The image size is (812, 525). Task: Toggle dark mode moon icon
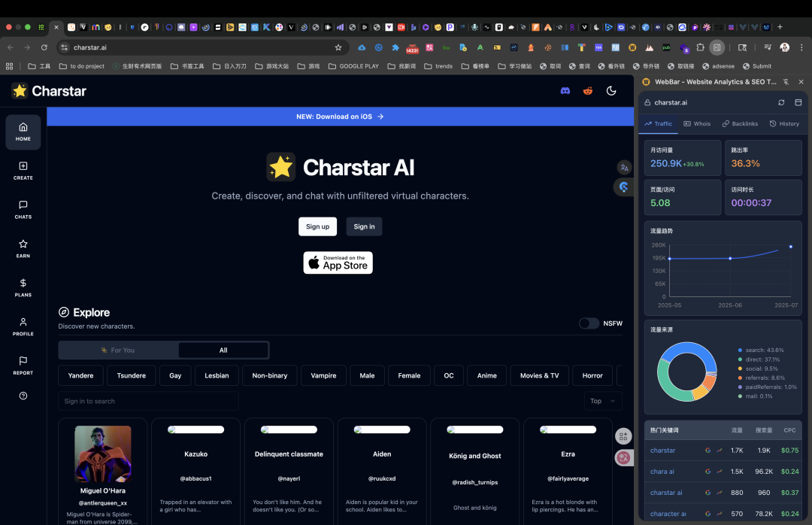(611, 91)
